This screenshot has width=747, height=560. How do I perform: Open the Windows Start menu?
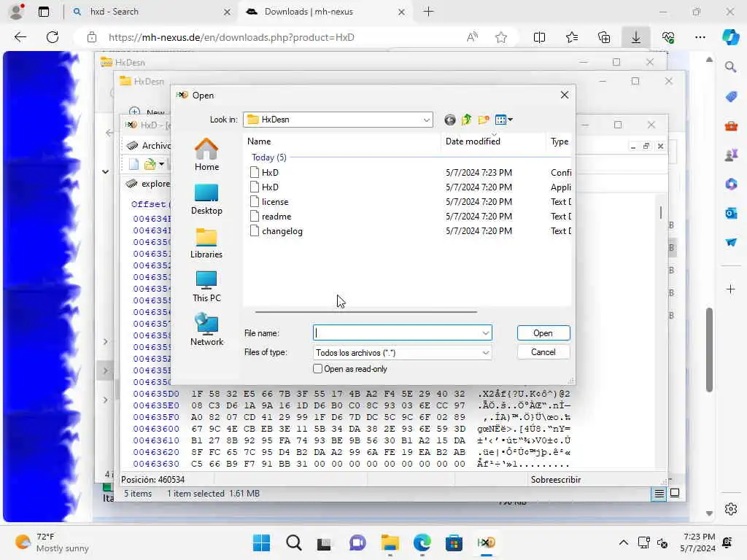pos(261,542)
